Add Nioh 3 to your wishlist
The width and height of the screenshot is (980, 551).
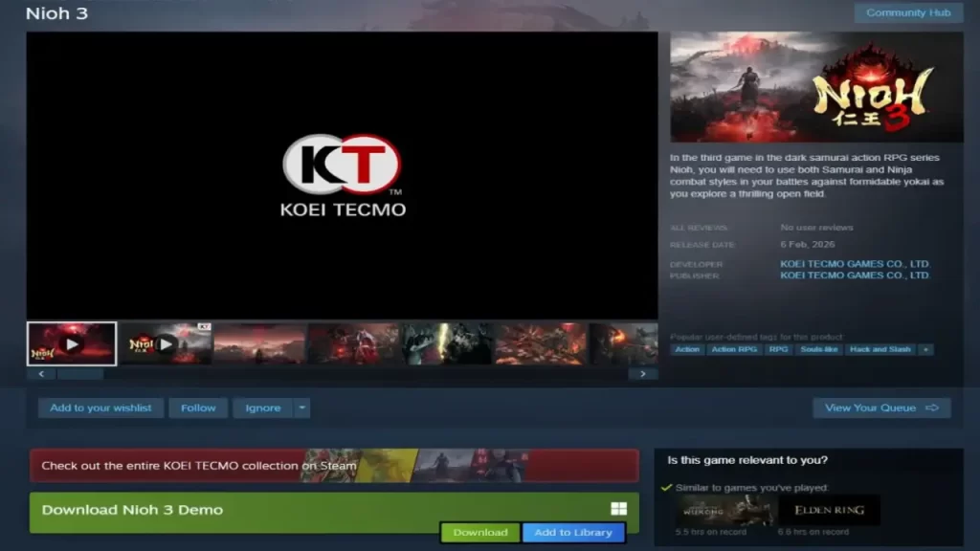100,408
